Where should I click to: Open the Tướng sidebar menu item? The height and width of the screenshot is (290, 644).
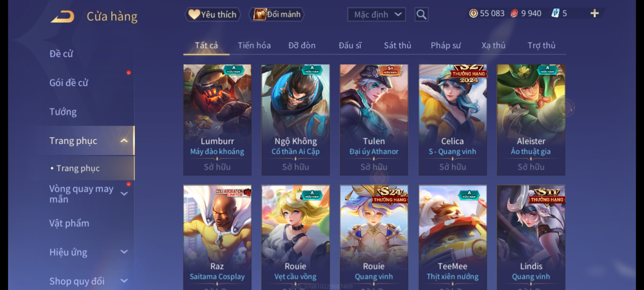click(63, 112)
